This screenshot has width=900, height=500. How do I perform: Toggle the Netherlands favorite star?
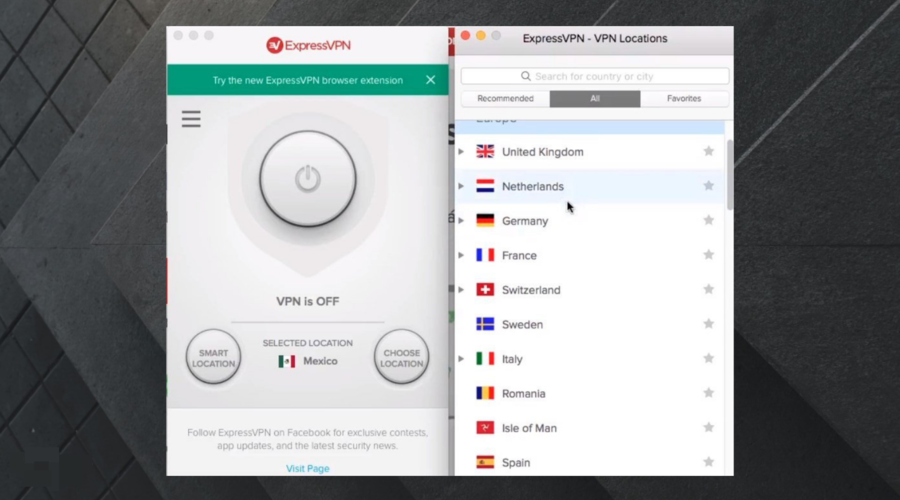(x=708, y=185)
